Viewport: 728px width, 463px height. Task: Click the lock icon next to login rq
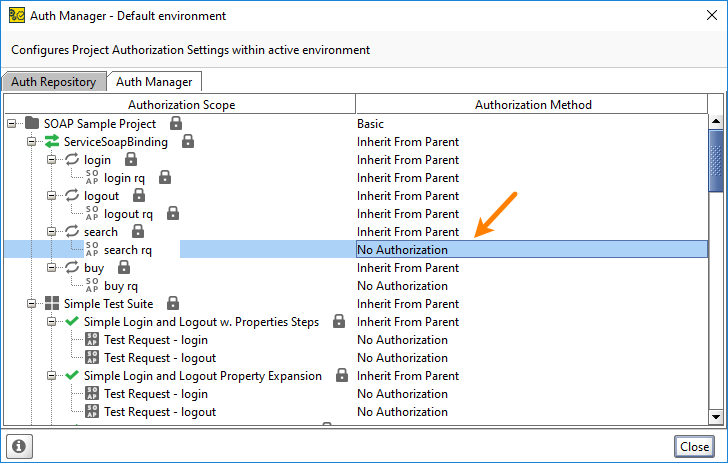click(165, 177)
